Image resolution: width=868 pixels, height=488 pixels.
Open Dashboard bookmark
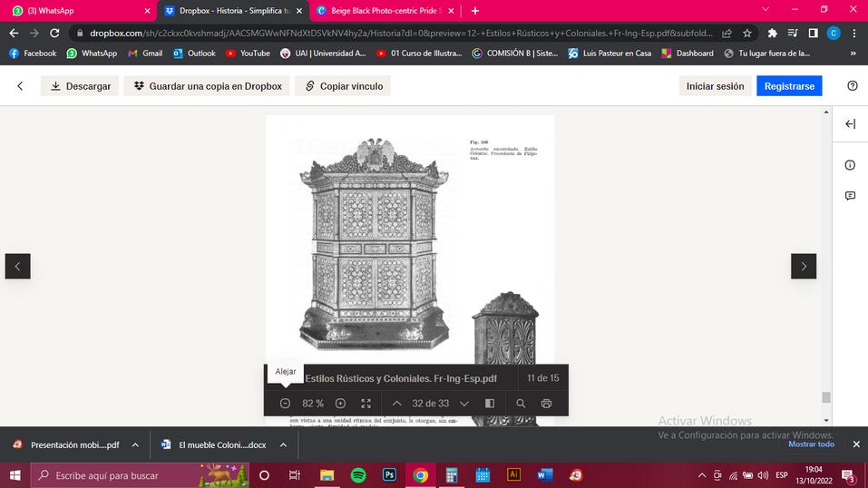pos(688,54)
